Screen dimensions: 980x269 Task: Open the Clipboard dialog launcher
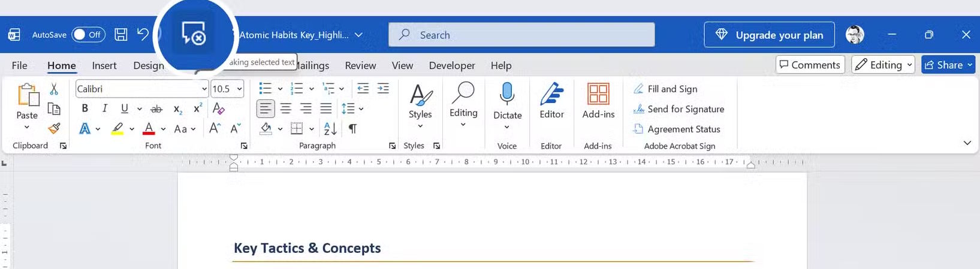pyautogui.click(x=63, y=146)
